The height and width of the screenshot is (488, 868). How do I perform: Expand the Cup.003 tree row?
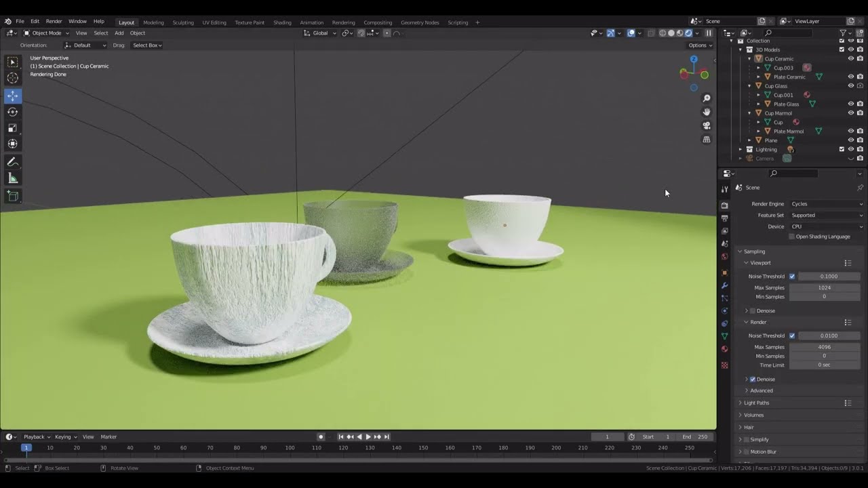tap(759, 68)
